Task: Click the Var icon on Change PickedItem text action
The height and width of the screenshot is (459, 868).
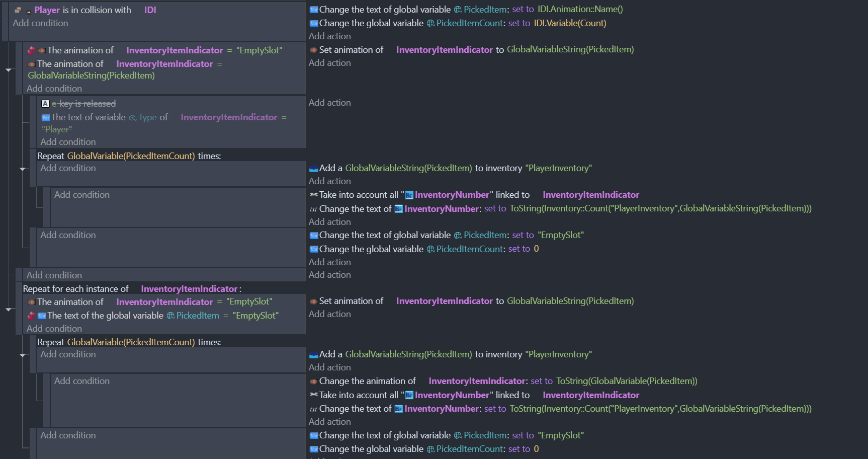Action: [x=313, y=9]
